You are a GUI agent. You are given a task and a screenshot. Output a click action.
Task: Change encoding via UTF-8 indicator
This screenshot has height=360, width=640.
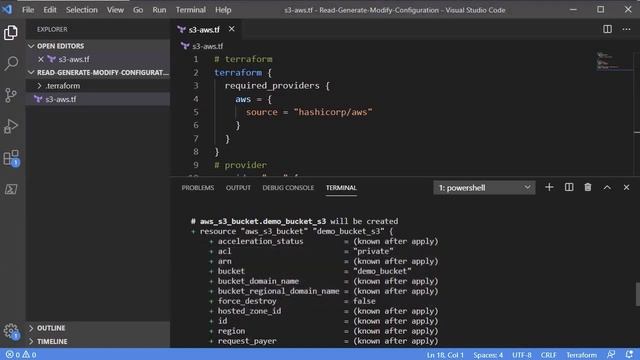[x=522, y=355]
